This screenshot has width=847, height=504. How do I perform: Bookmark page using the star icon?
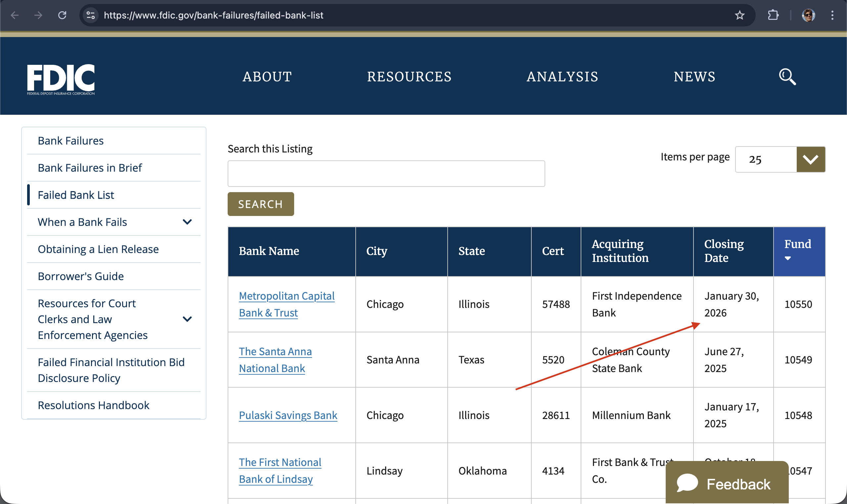point(739,15)
